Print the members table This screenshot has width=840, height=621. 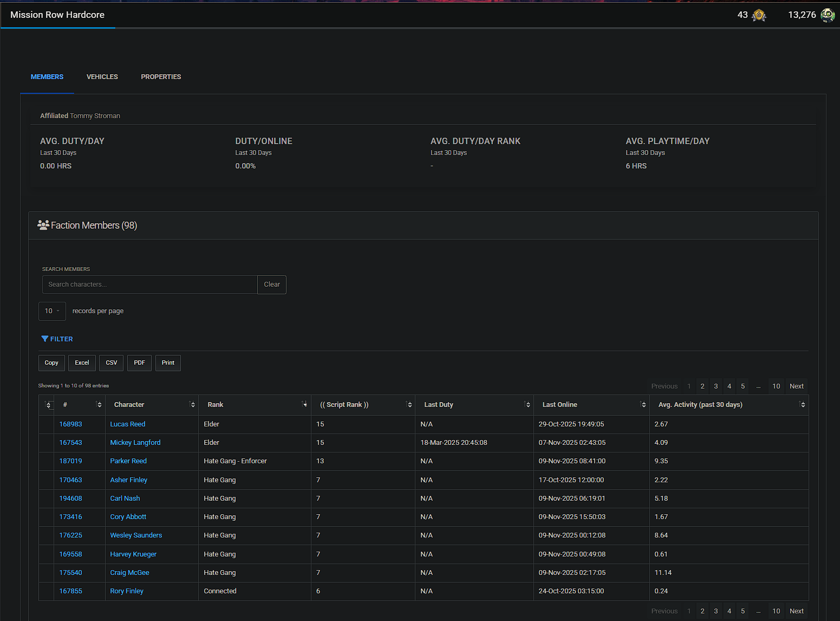tap(168, 363)
